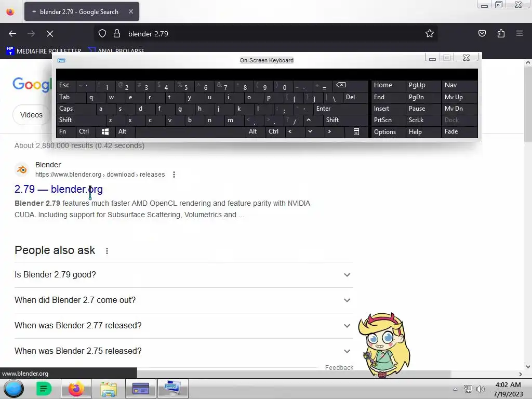The image size is (532, 399).
Task: Open the Pocket save icon
Action: coord(482,34)
